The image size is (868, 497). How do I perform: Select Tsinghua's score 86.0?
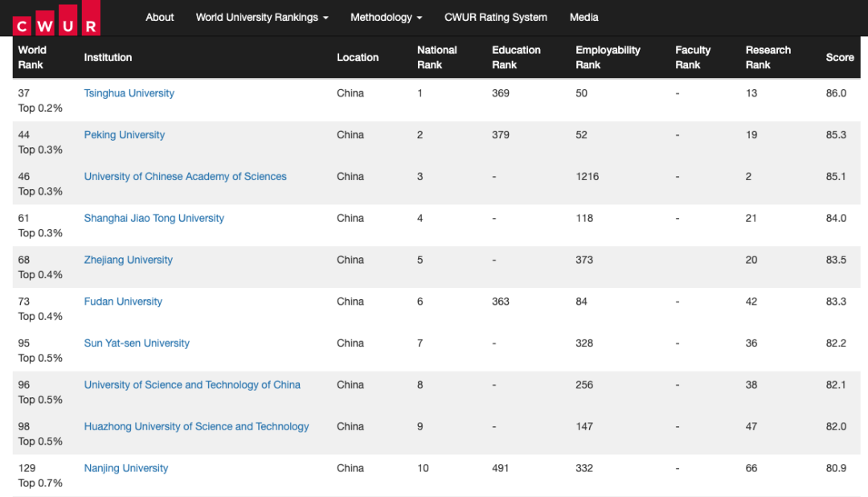[x=836, y=93]
